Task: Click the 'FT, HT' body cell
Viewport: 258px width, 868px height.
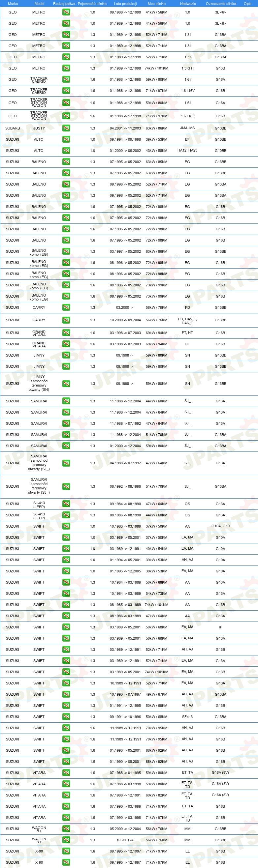Action: pos(187,333)
